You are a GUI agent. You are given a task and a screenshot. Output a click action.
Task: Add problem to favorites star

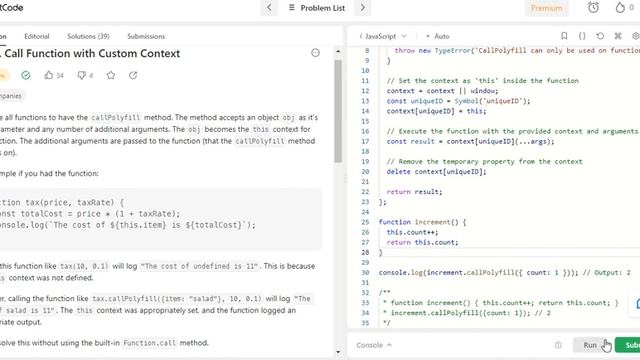pyautogui.click(x=111, y=75)
